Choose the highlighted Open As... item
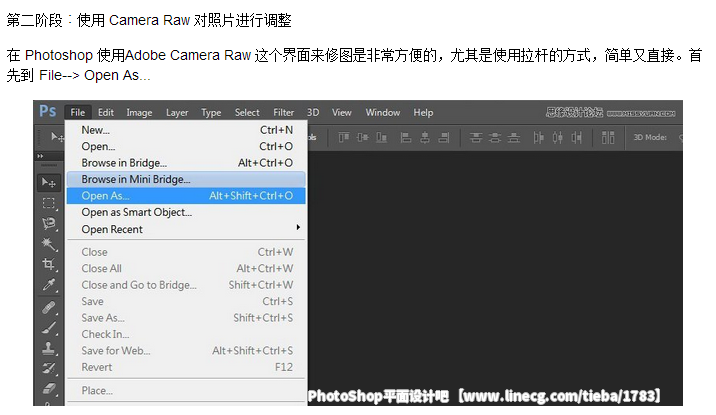The width and height of the screenshot is (716, 415). coord(186,196)
